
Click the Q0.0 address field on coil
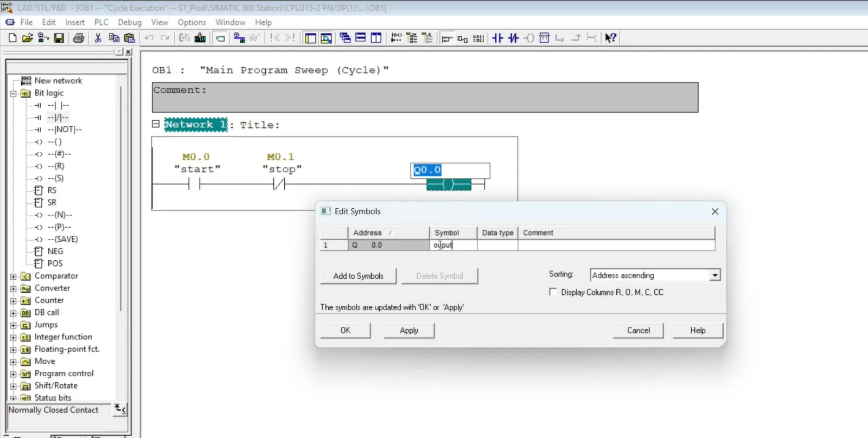click(x=450, y=170)
